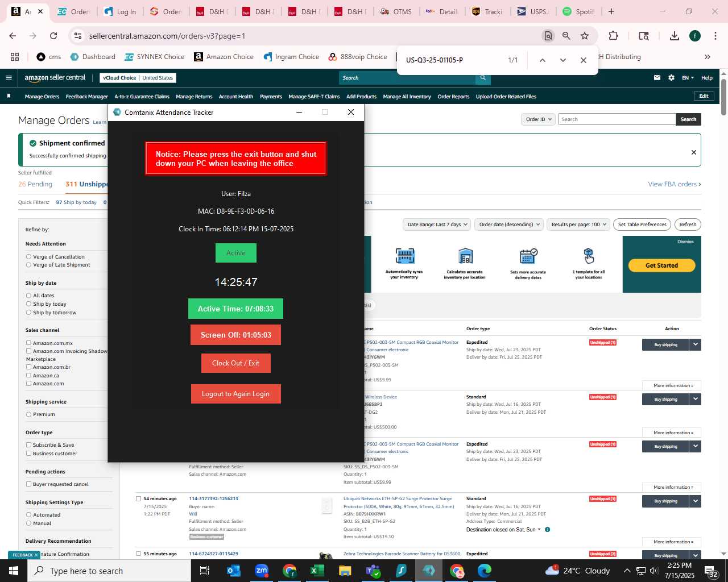Dismiss the Shipment confirmed banner
Image resolution: width=728 pixels, height=582 pixels.
click(x=693, y=152)
